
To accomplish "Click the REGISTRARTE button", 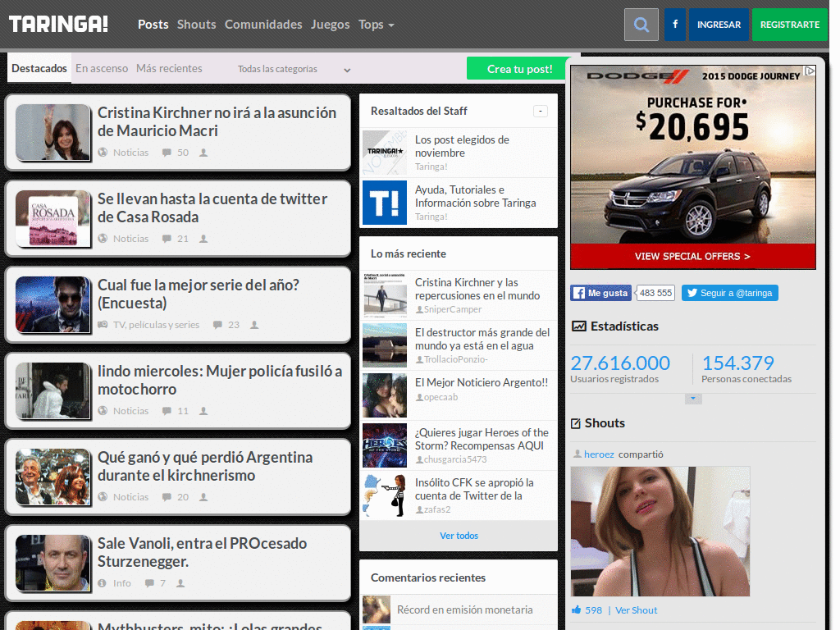I will [790, 25].
